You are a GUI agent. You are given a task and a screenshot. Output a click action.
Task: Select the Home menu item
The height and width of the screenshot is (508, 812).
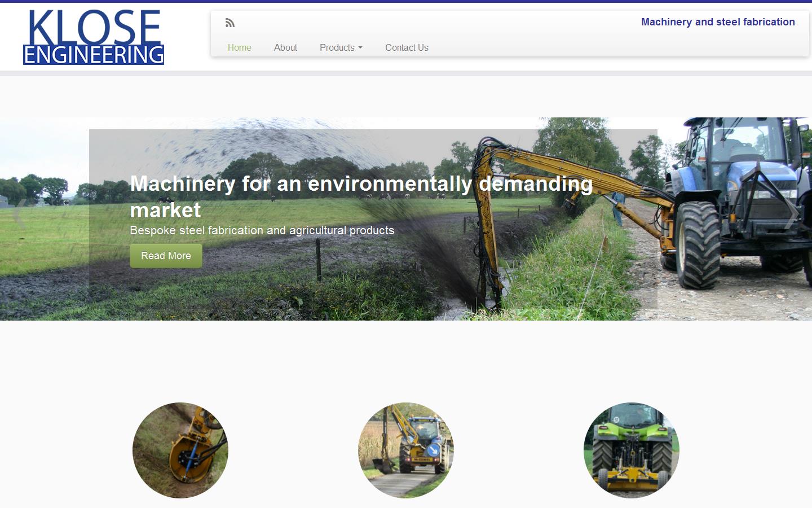pyautogui.click(x=239, y=48)
